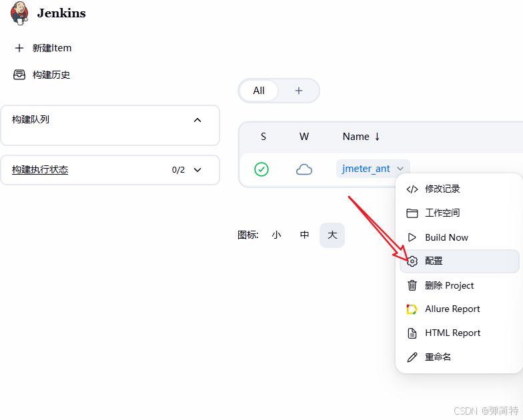Set icon size to 大
The height and width of the screenshot is (420, 523).
332,235
